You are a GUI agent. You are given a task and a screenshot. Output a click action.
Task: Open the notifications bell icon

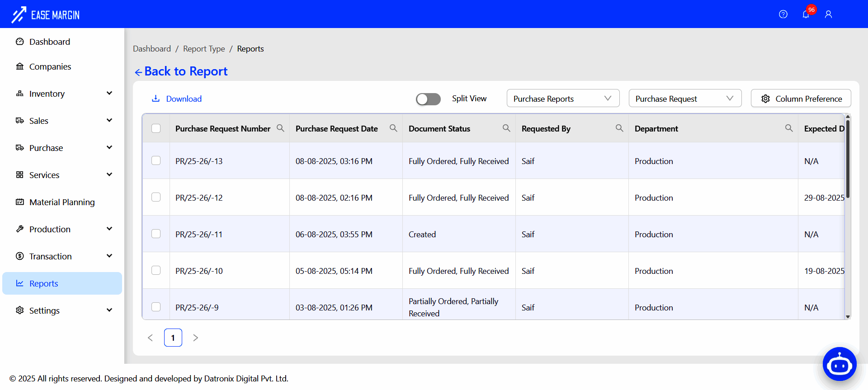pyautogui.click(x=806, y=14)
